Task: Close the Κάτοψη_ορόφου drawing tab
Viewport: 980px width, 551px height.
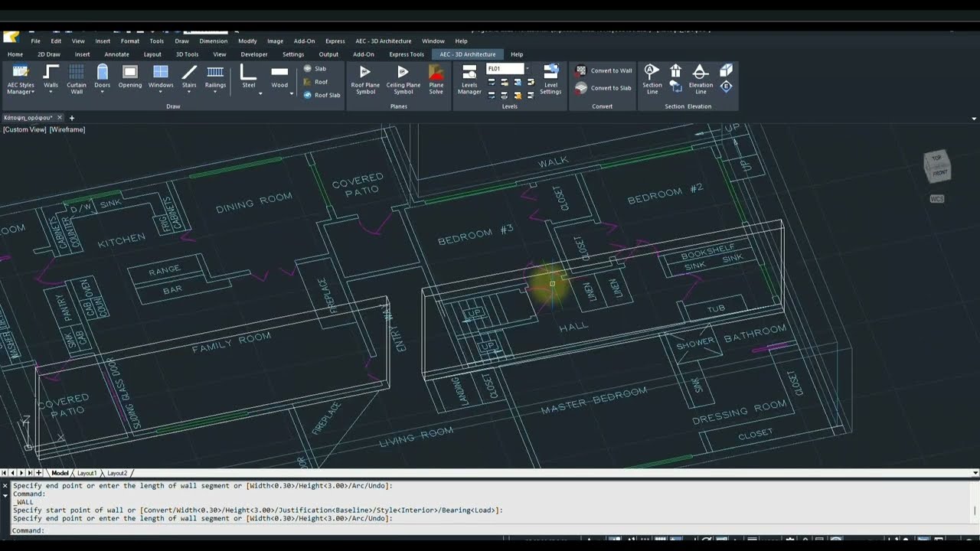Action: coord(59,118)
